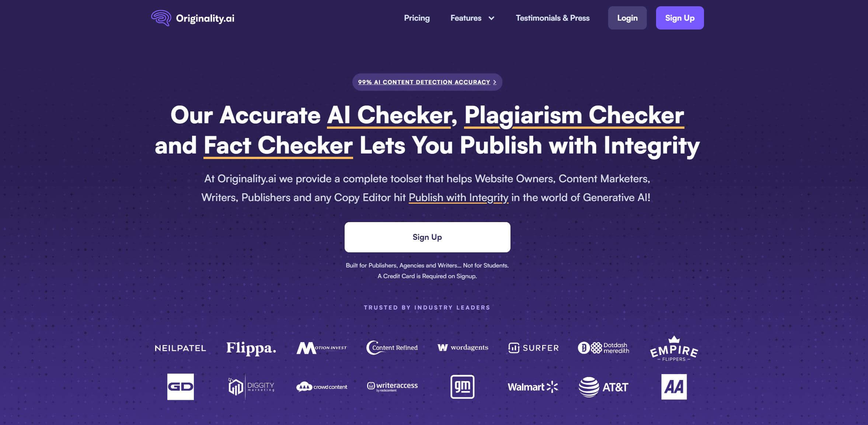Click the Sign Up call-to-action button
The width and height of the screenshot is (868, 425).
pos(427,237)
